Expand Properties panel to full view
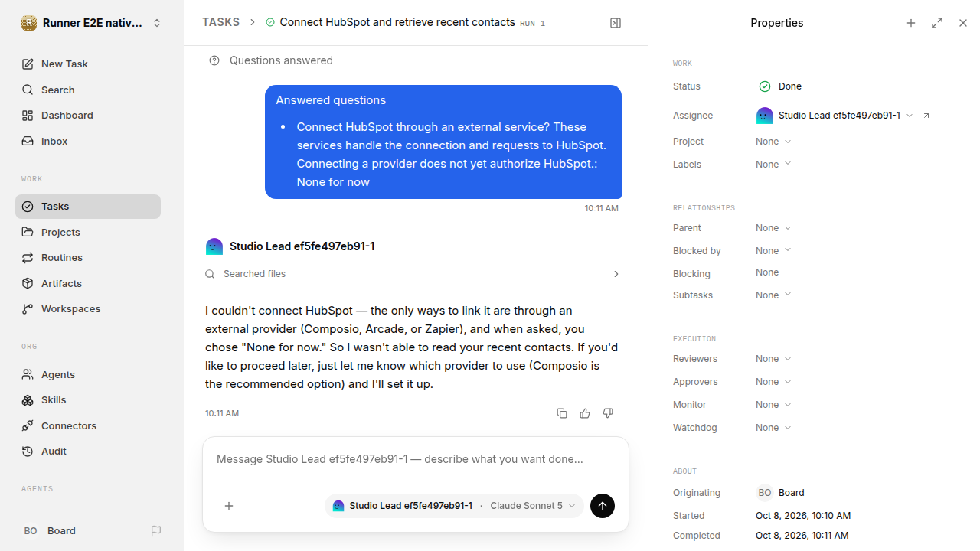 tap(937, 23)
